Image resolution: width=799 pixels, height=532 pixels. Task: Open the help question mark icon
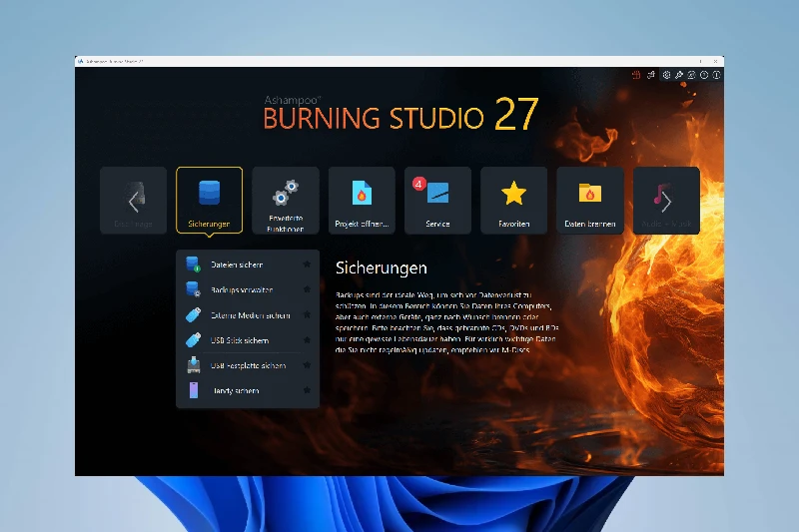(x=704, y=75)
